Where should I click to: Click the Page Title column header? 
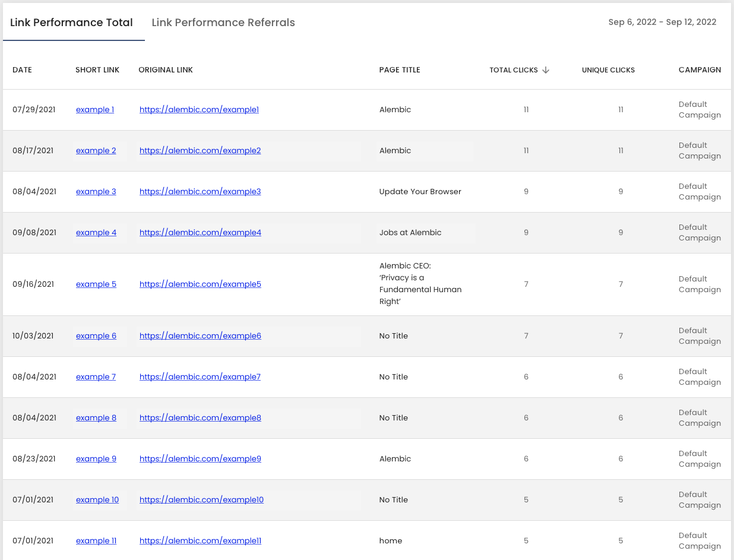400,70
